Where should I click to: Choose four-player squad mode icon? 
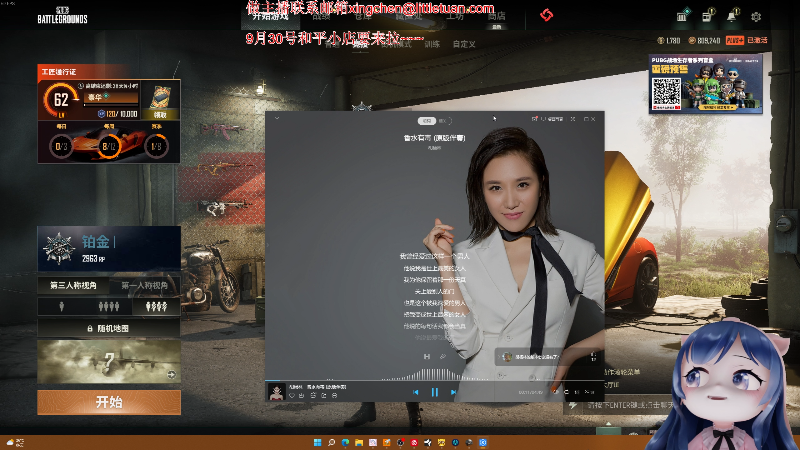108,306
